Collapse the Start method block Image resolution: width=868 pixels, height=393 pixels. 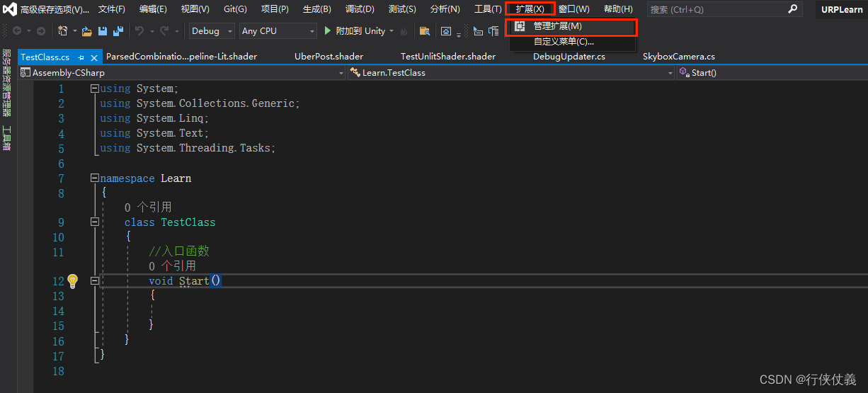pyautogui.click(x=95, y=281)
